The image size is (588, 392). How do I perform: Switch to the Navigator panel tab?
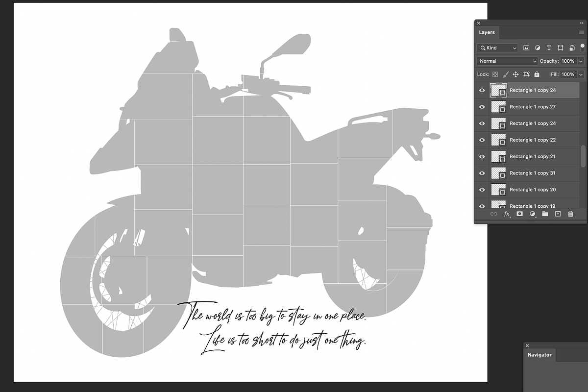[x=539, y=355]
